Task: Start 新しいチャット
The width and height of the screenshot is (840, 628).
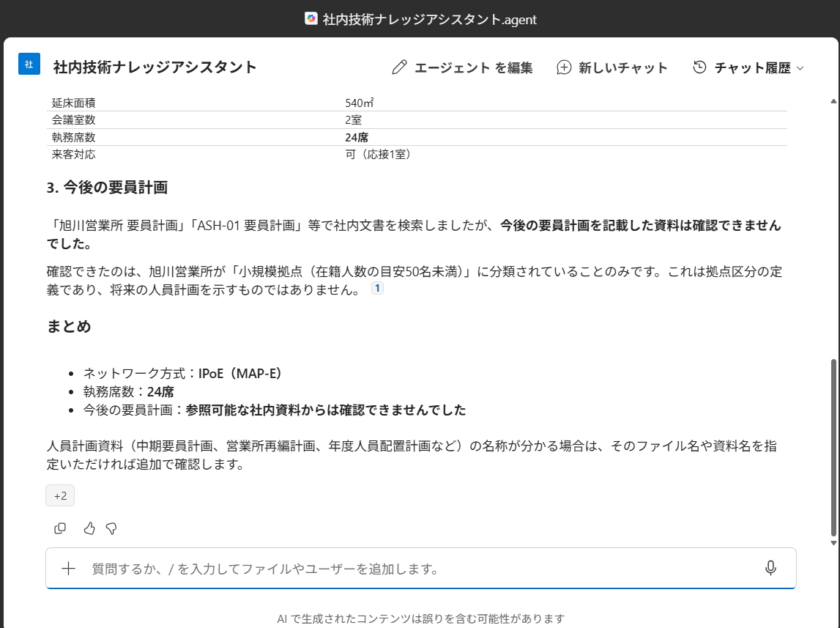Action: 612,67
